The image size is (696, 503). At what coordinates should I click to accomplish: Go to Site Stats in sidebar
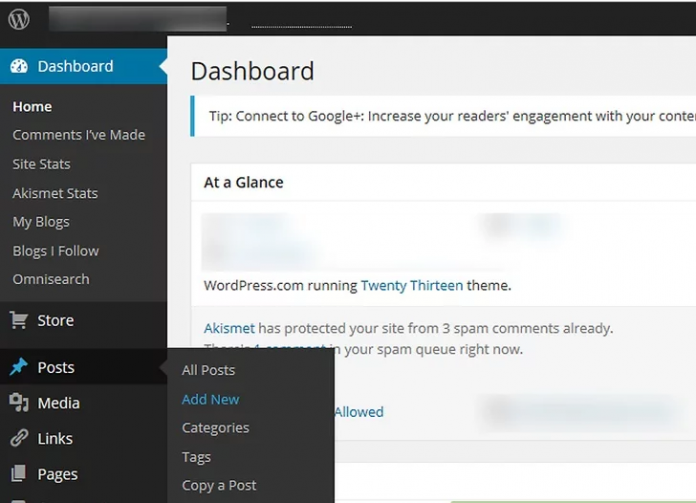point(41,164)
